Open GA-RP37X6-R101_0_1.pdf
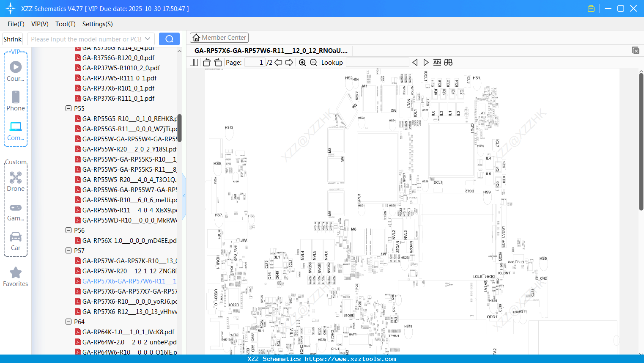 pos(118,88)
